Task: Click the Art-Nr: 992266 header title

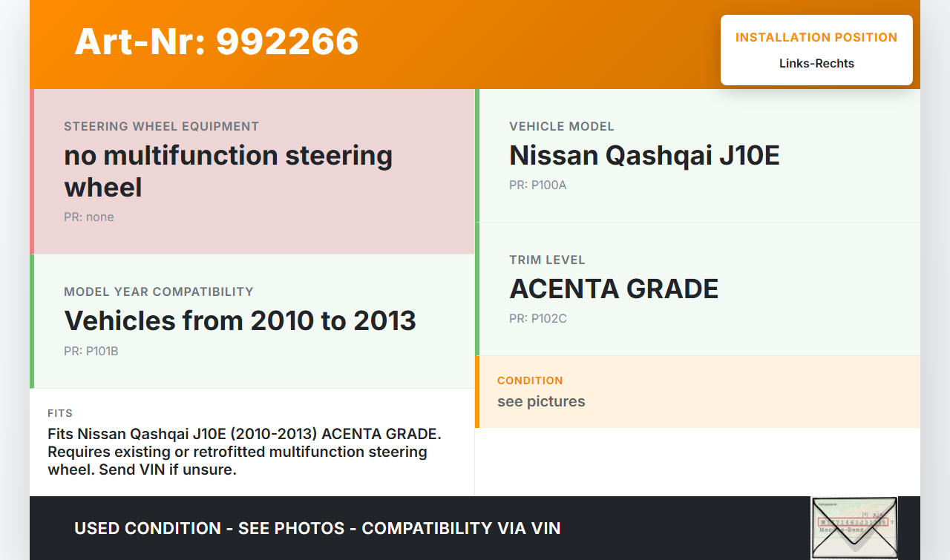Action: click(x=217, y=42)
